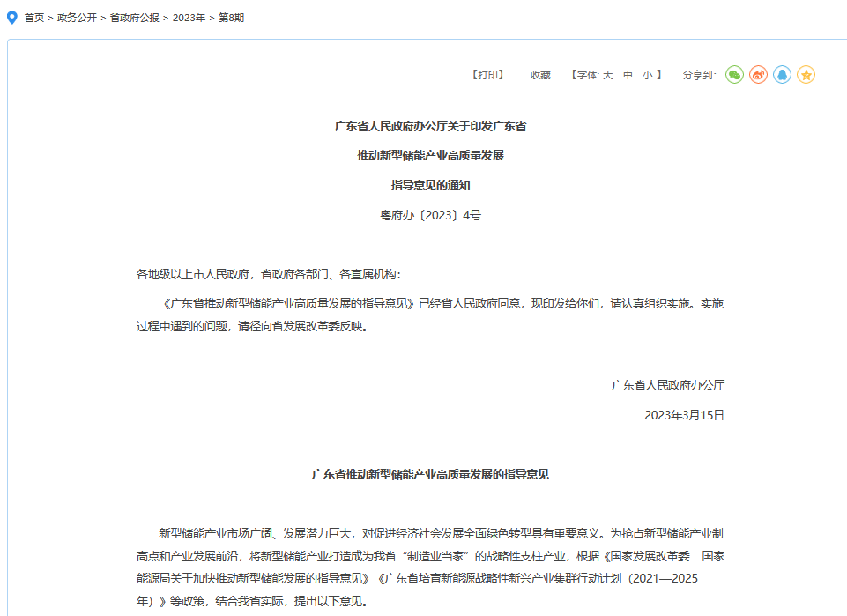Share the page to WeChat

pyautogui.click(x=734, y=75)
